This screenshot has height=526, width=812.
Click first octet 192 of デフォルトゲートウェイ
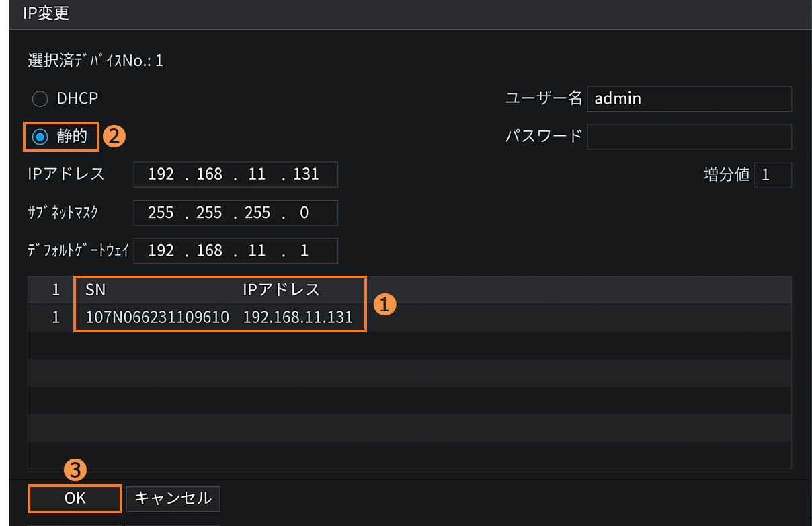161,251
